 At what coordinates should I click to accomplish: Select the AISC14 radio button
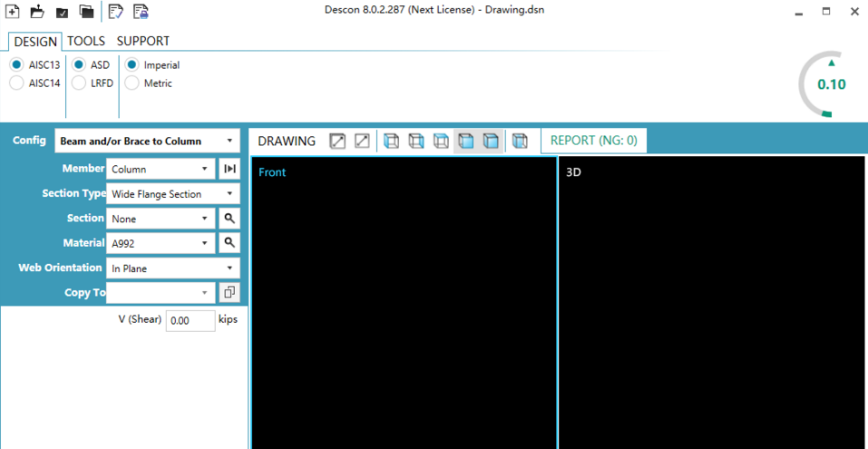[16, 83]
